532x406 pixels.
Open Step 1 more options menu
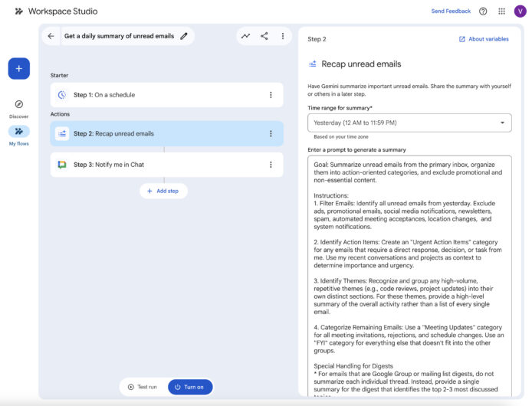271,95
